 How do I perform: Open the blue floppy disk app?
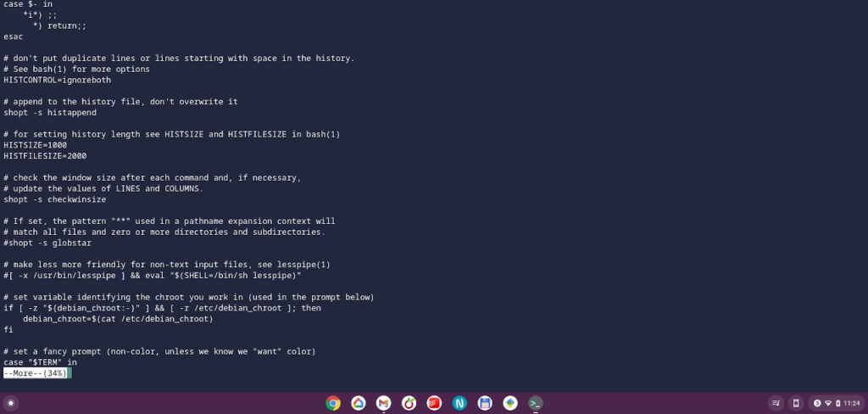(485, 403)
